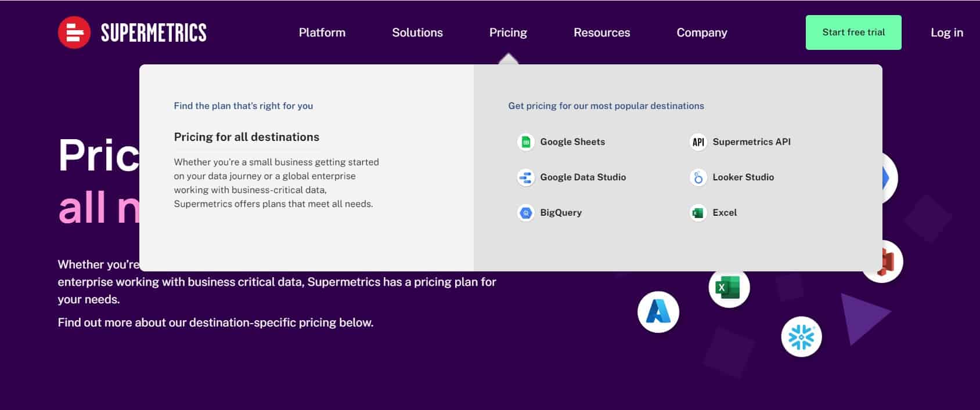Click the BigQuery icon

526,213
